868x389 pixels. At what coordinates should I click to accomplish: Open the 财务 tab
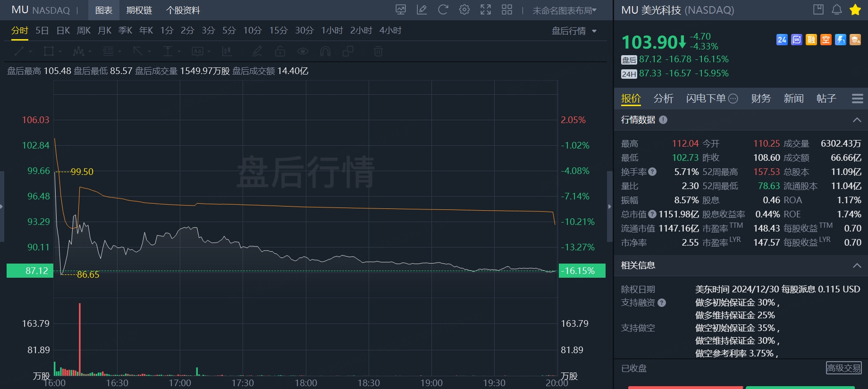(x=761, y=99)
